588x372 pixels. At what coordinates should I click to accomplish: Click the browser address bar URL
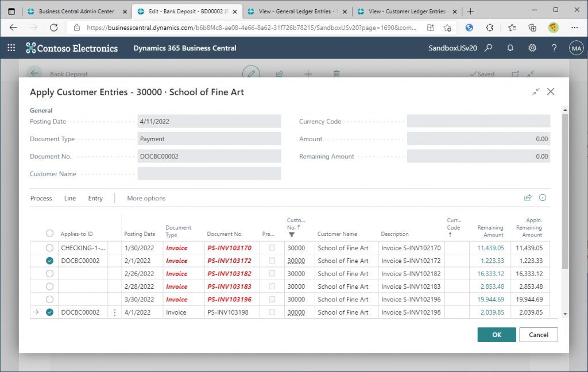(x=252, y=28)
